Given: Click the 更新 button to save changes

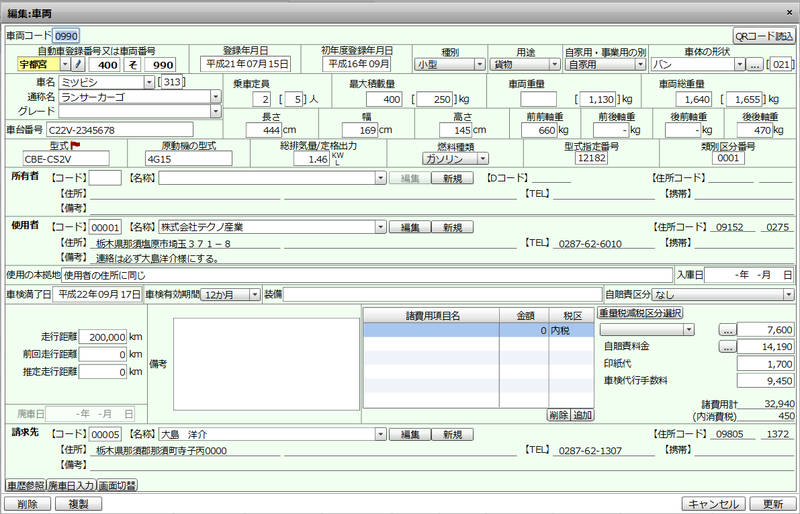Looking at the screenshot, I should [766, 504].
